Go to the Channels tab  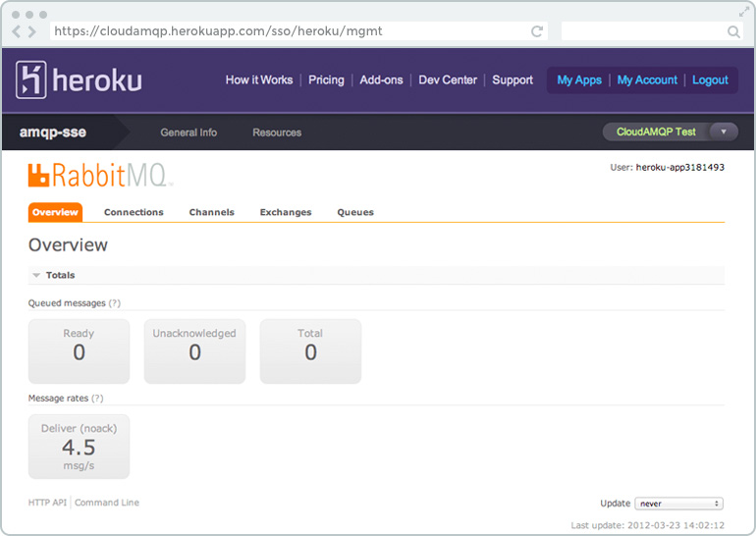[212, 212]
